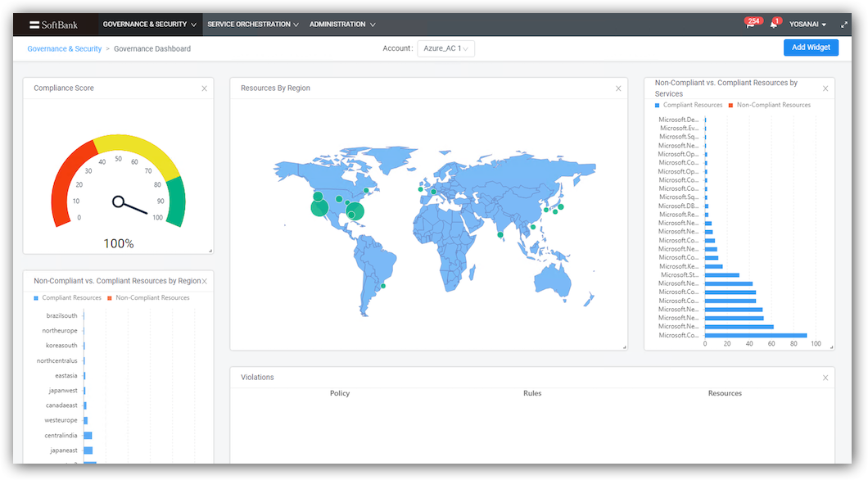Expand the YOSANAI user menu
This screenshot has height=480, width=868.
point(807,25)
